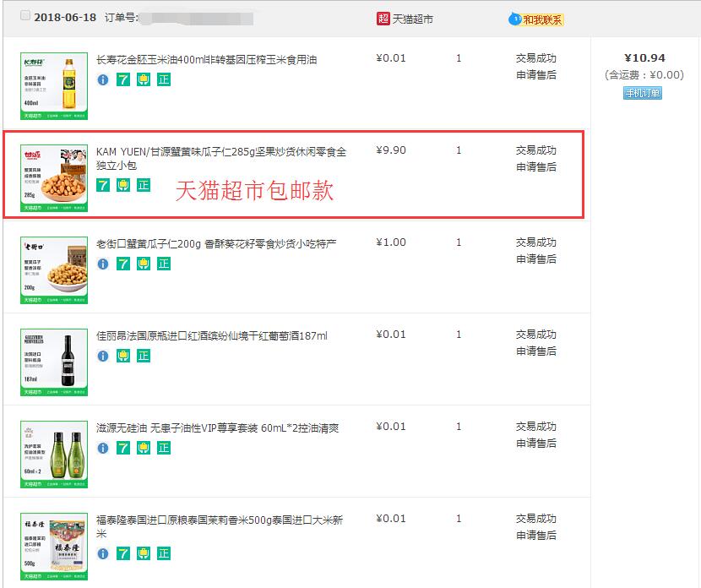701x588 pixels.
Task: Click the 手机订单 mobile order badge
Action: 643,94
